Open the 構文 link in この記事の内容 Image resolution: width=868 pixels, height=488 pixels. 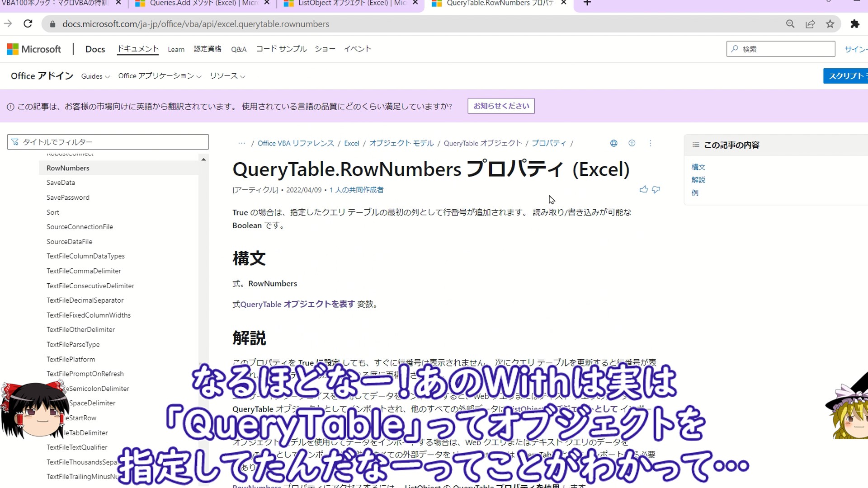tap(698, 167)
